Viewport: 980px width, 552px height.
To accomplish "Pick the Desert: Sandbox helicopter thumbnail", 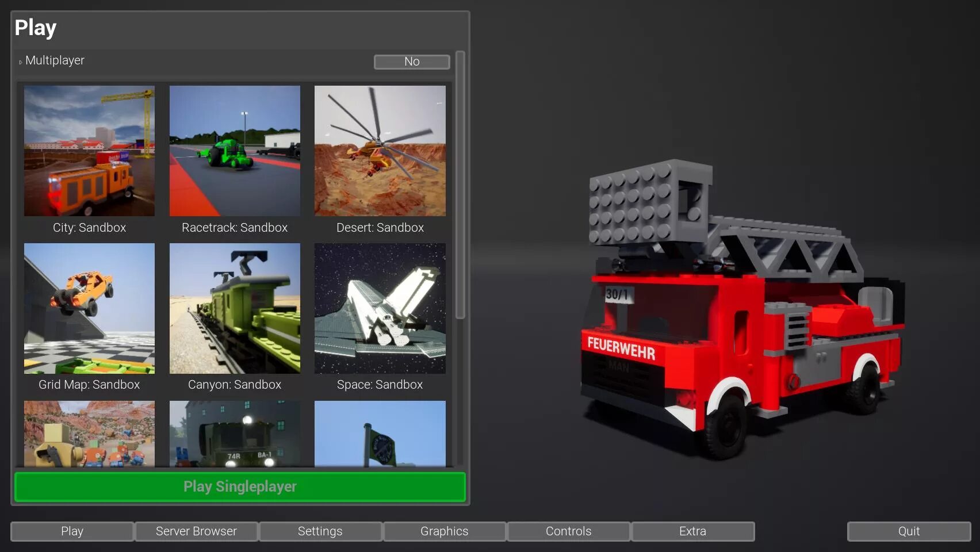I will [x=380, y=151].
